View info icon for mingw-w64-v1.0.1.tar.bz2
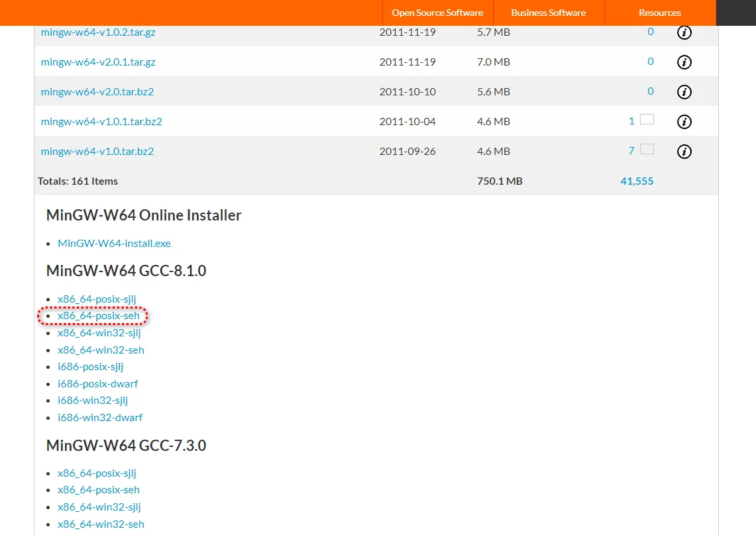756x535 pixels. [x=684, y=122]
